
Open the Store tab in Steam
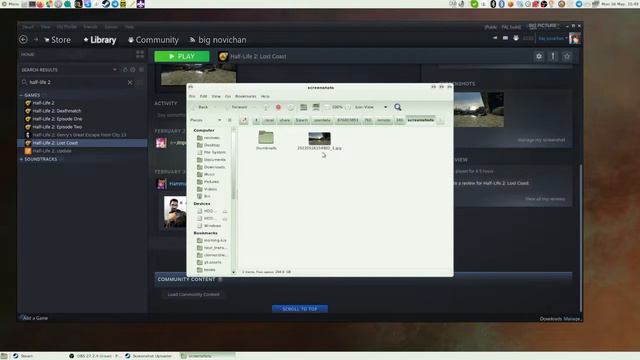click(x=58, y=40)
